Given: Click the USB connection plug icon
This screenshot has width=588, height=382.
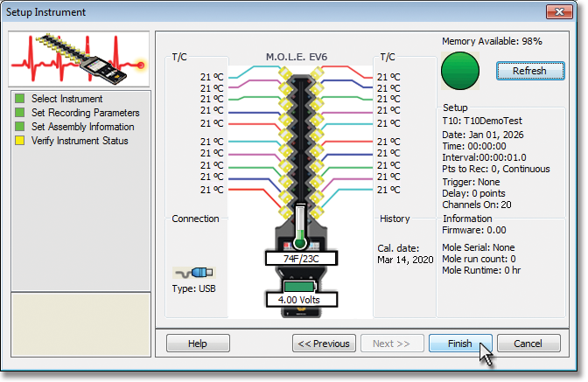Looking at the screenshot, I should [x=194, y=273].
